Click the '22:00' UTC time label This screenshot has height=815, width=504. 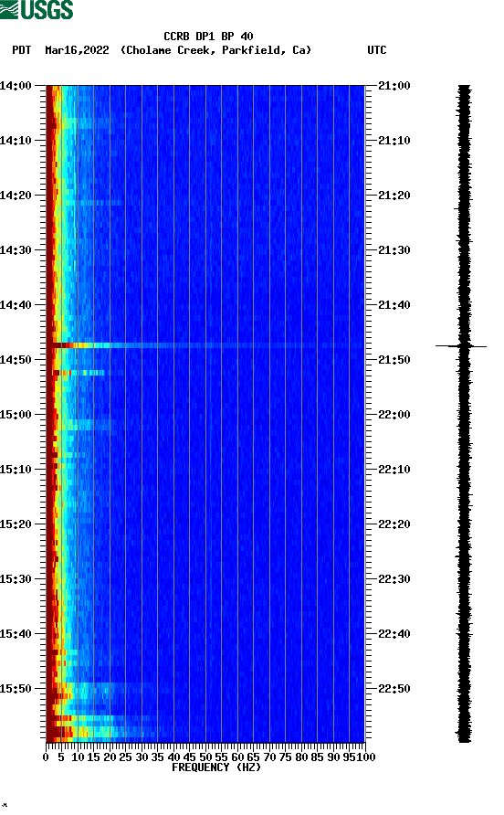tap(394, 415)
